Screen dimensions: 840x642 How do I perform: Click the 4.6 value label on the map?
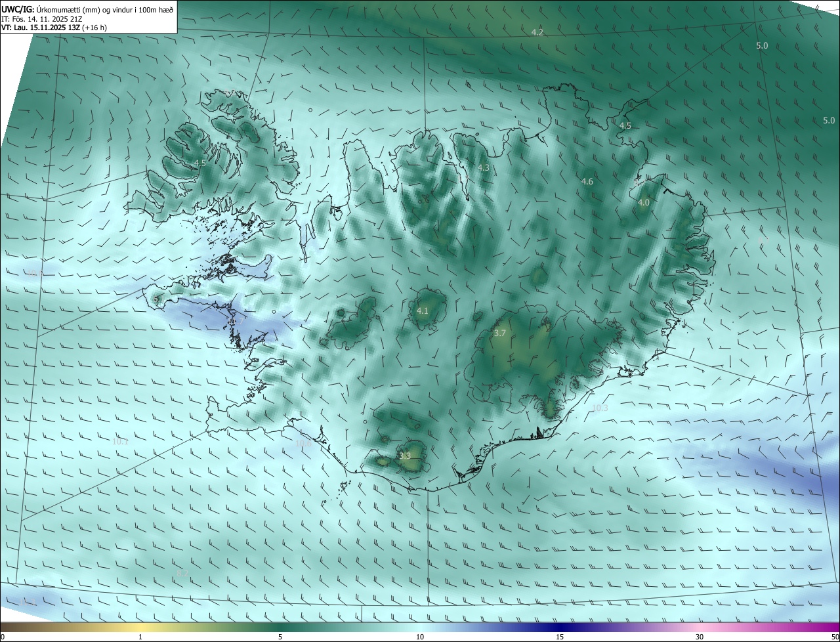(587, 182)
